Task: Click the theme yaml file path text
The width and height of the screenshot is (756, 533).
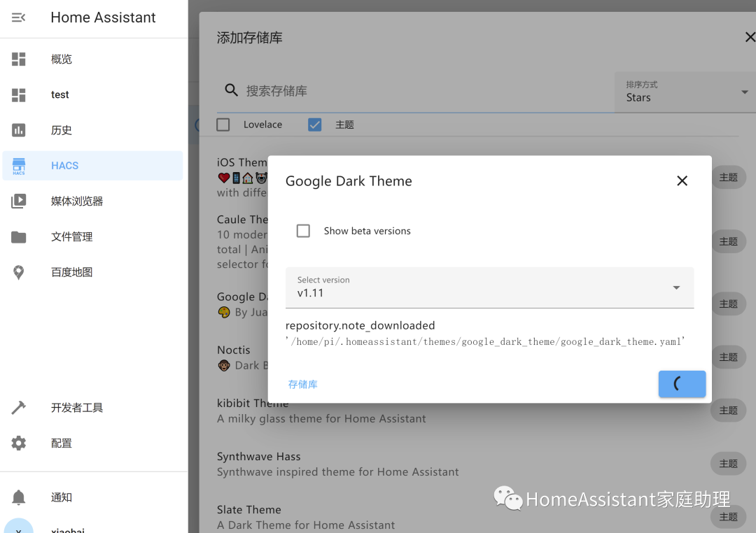Action: [x=485, y=341]
